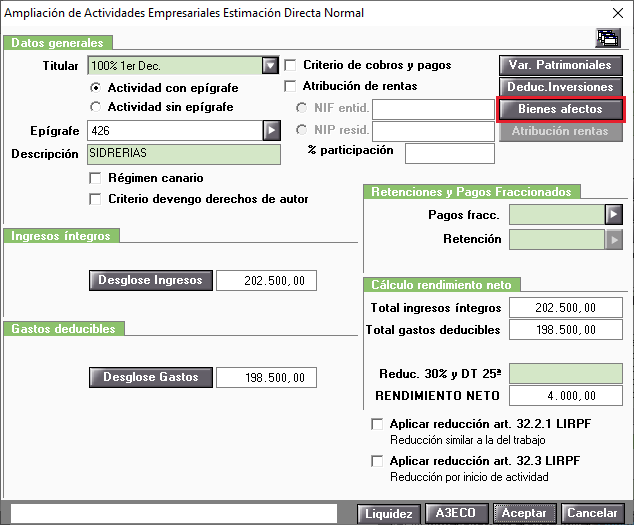Click the Retención green field
The height and width of the screenshot is (525, 634).
point(557,239)
